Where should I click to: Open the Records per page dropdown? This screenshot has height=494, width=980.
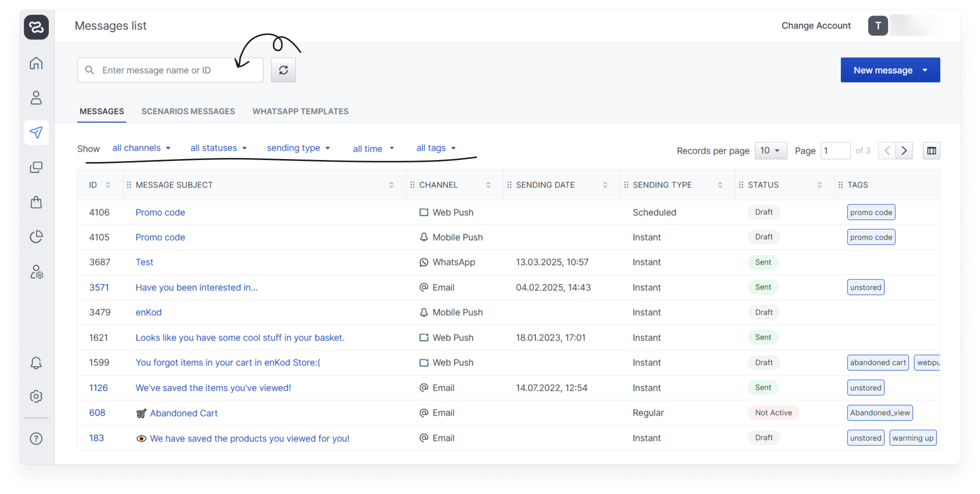(770, 151)
